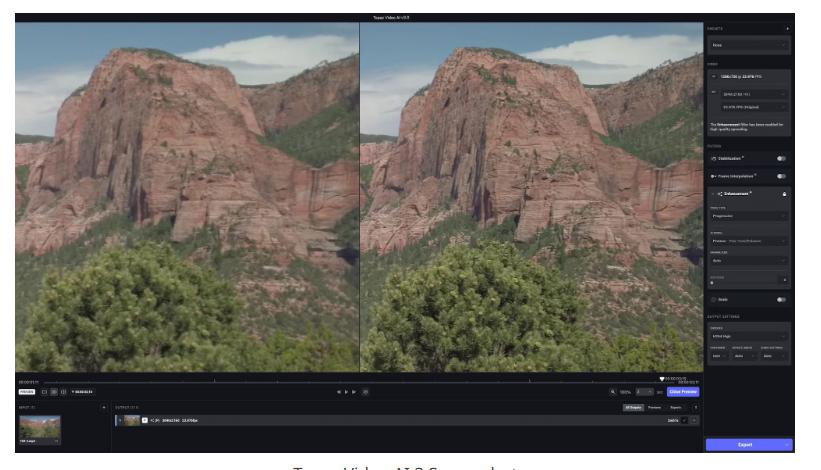Click the loop playback icon
821x470 pixels.
point(364,391)
